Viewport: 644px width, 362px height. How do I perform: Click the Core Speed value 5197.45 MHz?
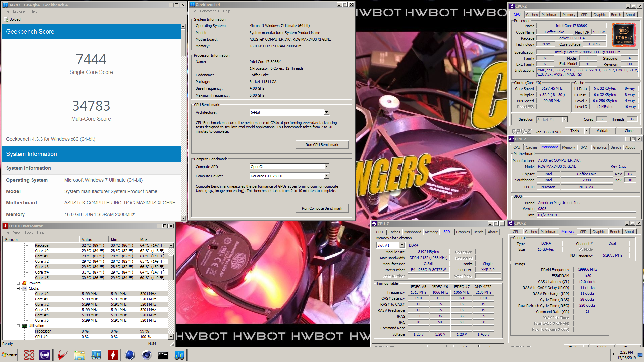pyautogui.click(x=552, y=88)
